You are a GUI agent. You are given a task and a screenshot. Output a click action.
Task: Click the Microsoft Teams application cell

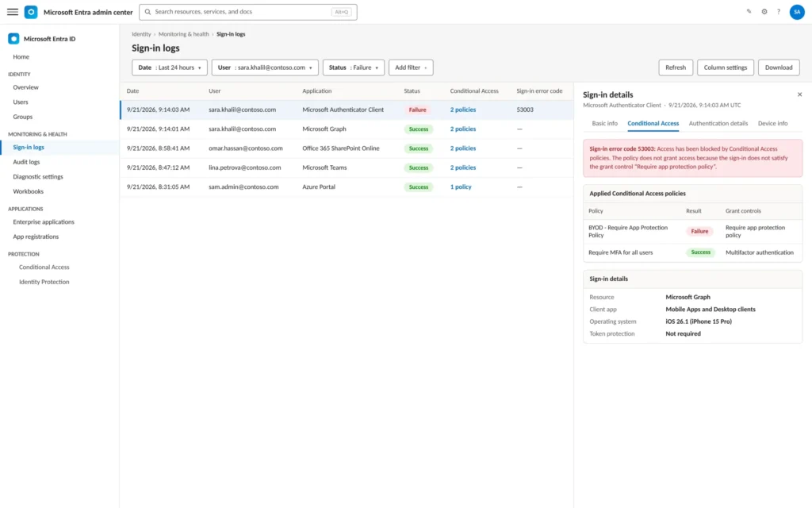pyautogui.click(x=324, y=167)
